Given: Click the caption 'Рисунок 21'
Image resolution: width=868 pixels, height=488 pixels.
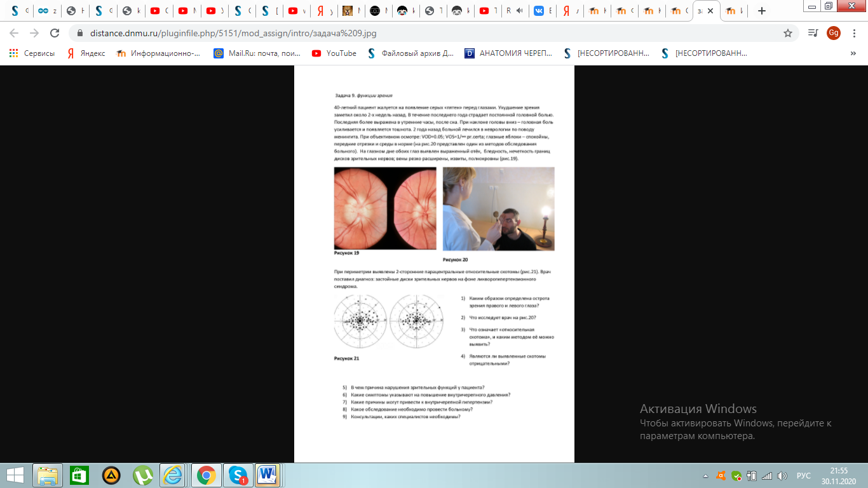Looking at the screenshot, I should coord(347,358).
